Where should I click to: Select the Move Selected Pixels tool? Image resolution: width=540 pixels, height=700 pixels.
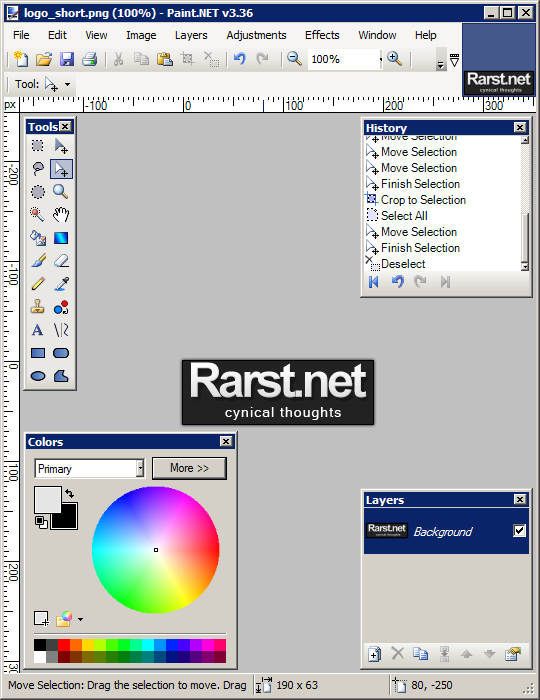[61, 146]
